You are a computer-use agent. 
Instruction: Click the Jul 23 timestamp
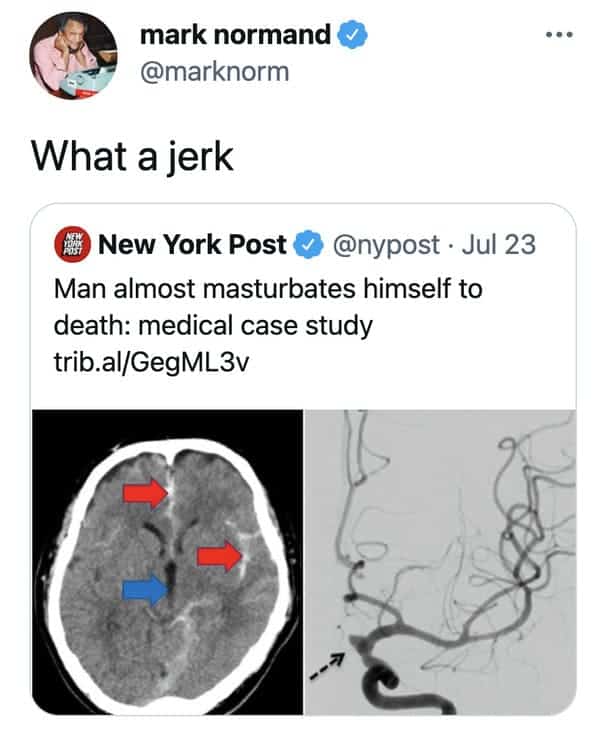[x=499, y=245]
